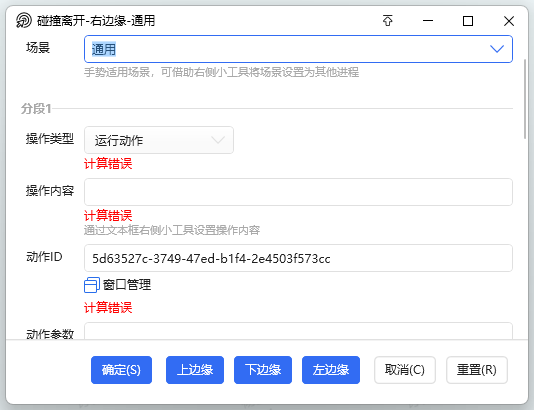
Task: Maximize the dialog window
Action: (x=468, y=21)
